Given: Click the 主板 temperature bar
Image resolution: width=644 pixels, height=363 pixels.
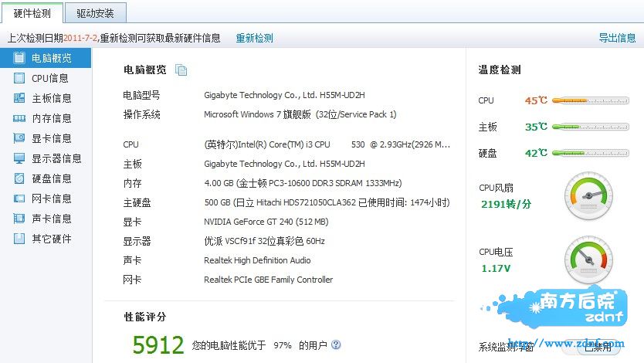Looking at the screenshot, I should click(x=591, y=127).
